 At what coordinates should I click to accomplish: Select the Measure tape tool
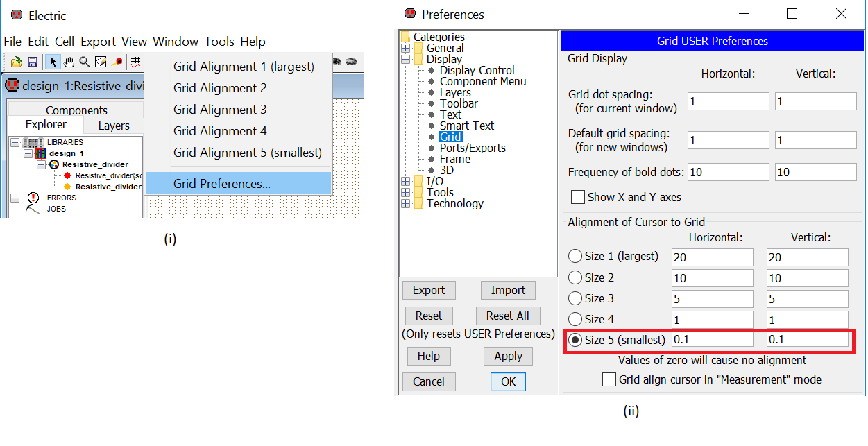click(117, 62)
